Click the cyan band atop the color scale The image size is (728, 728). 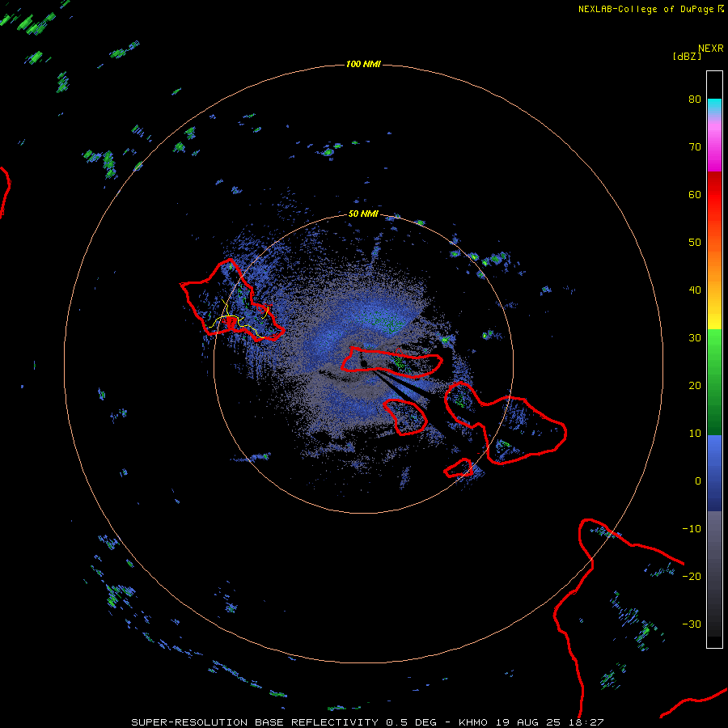[x=714, y=106]
